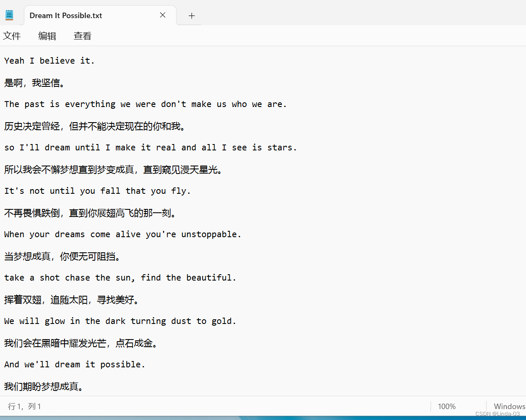Close the Dream It Possible.txt tab
This screenshot has height=420, width=526.
163,15
